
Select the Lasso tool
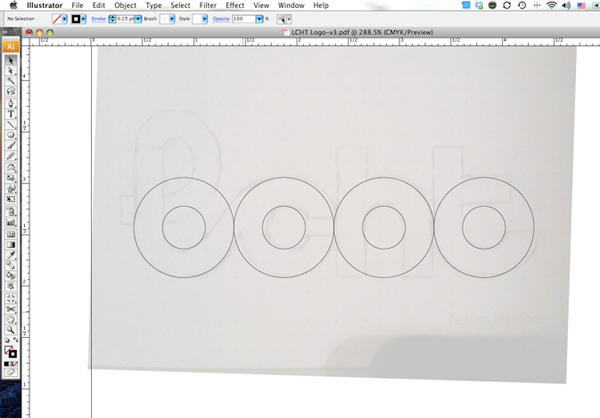[11, 91]
